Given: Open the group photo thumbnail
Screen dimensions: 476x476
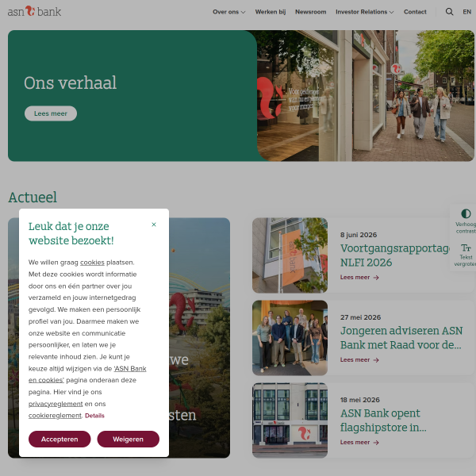Looking at the screenshot, I should 290,338.
